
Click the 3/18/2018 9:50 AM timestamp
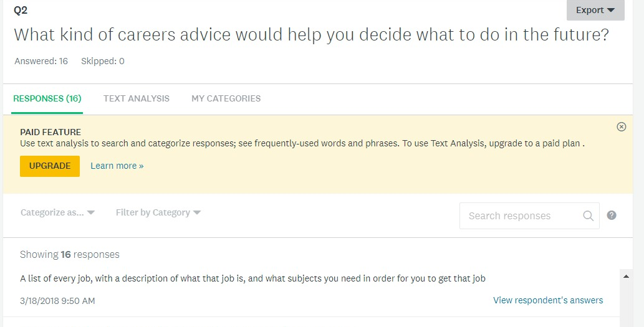57,301
